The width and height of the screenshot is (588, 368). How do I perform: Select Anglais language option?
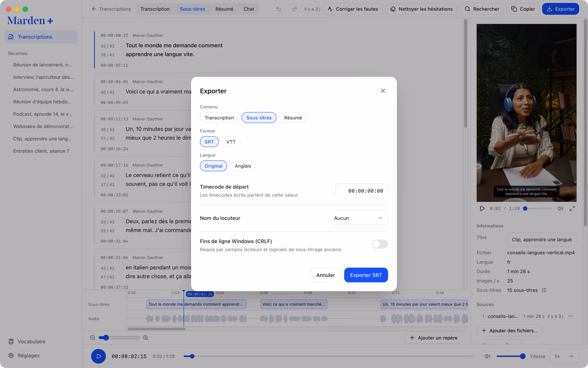tap(243, 166)
